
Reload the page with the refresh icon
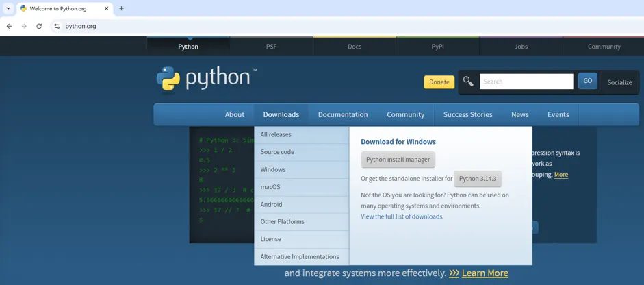coord(39,26)
